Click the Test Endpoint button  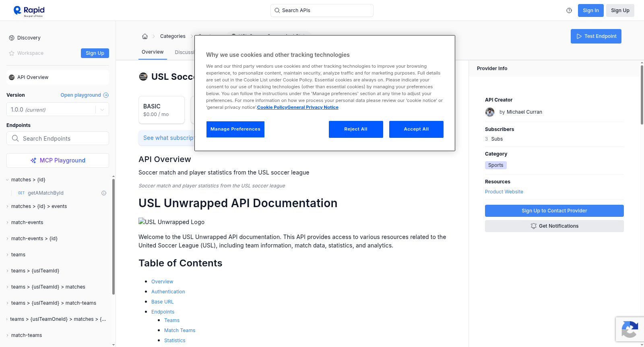click(x=596, y=36)
